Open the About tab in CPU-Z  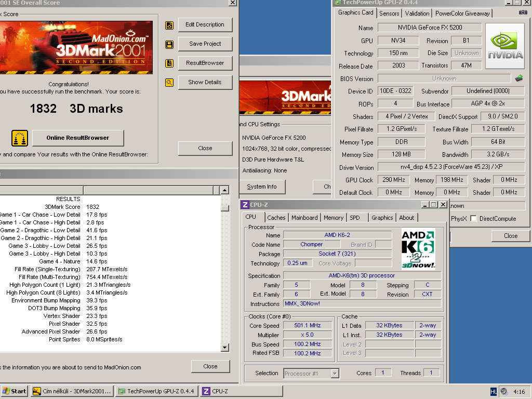[x=406, y=218]
